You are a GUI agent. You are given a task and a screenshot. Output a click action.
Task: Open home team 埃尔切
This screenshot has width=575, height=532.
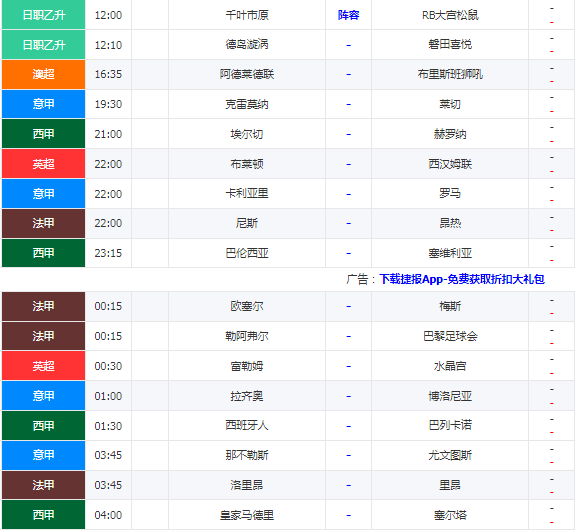(247, 134)
